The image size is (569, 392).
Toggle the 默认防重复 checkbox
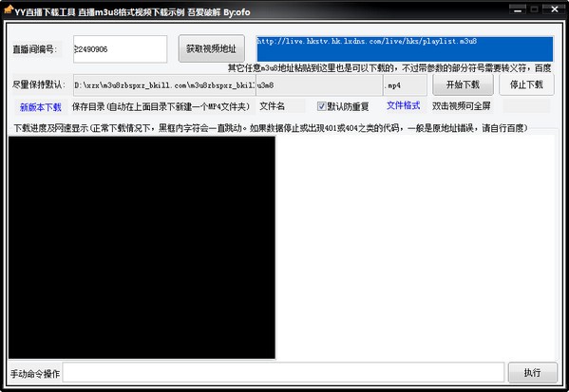[x=343, y=106]
